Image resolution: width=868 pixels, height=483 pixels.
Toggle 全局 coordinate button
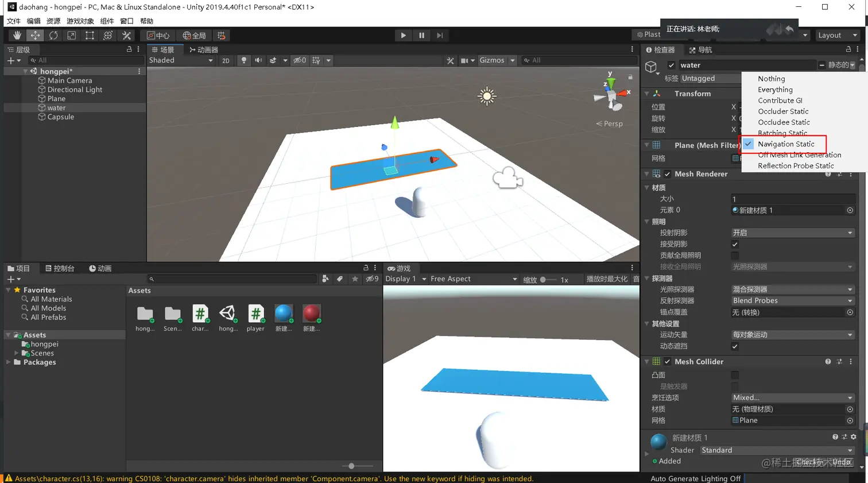194,36
